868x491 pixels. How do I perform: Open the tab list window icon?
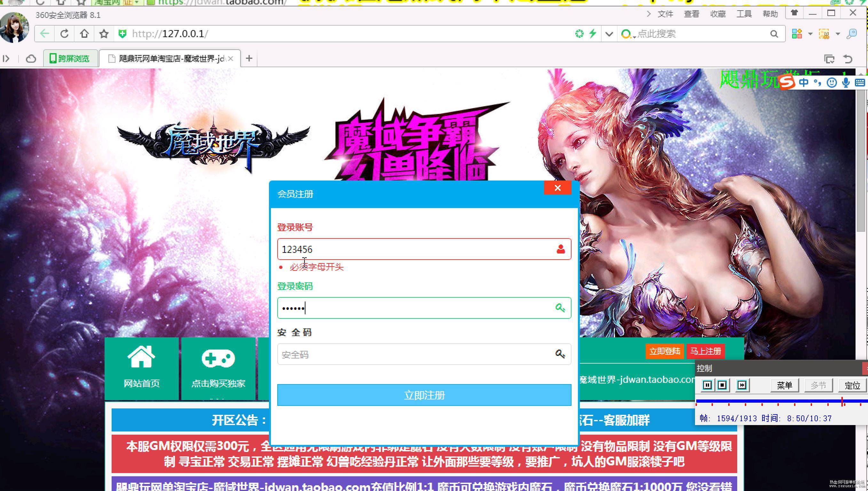(829, 59)
